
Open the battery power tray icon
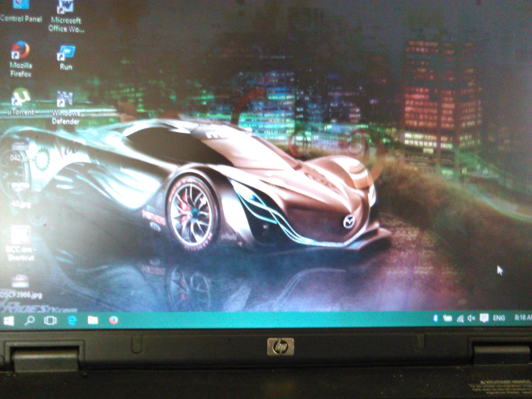[x=448, y=318]
